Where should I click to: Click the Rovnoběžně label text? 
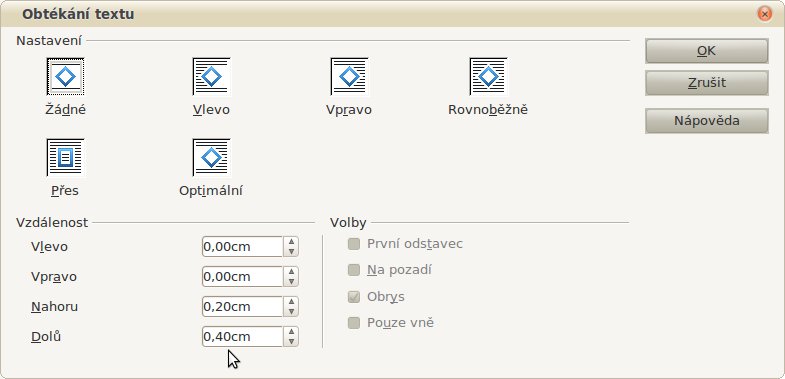(488, 110)
